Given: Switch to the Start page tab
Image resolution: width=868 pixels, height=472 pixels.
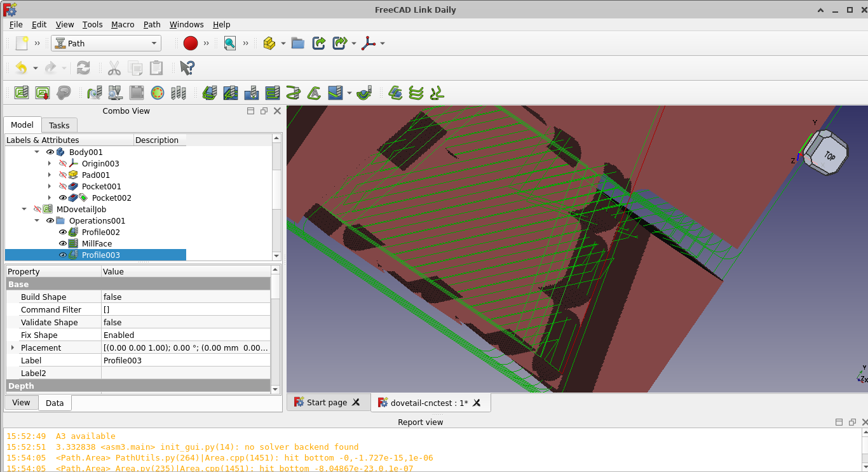Looking at the screenshot, I should 327,402.
